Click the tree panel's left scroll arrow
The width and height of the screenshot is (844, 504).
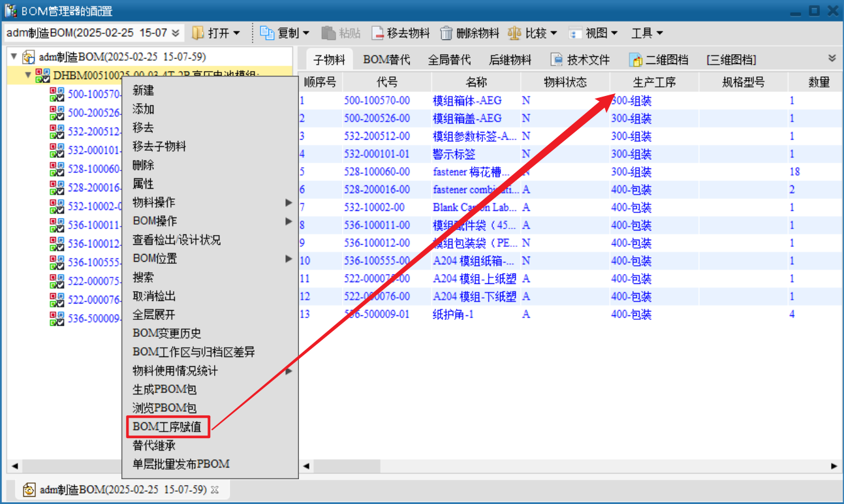[14, 466]
